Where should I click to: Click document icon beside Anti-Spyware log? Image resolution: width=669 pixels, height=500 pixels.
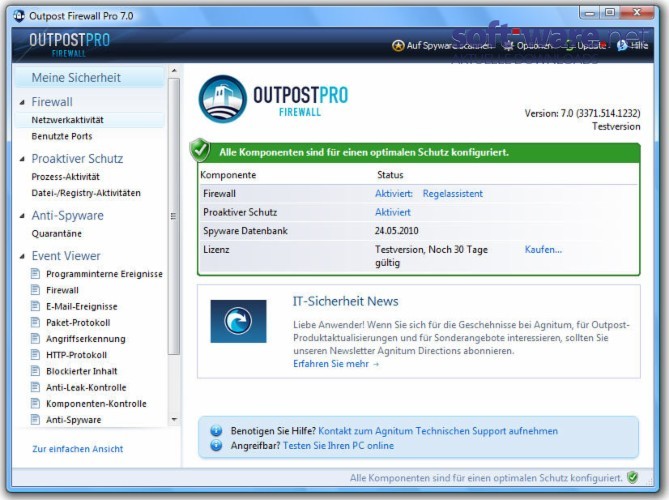tap(35, 419)
